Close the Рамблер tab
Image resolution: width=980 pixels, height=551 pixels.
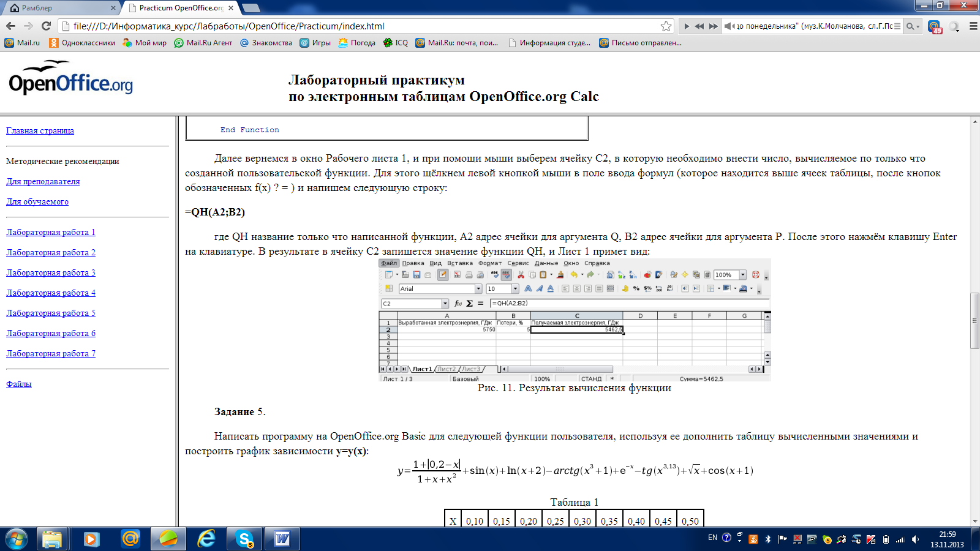point(113,8)
